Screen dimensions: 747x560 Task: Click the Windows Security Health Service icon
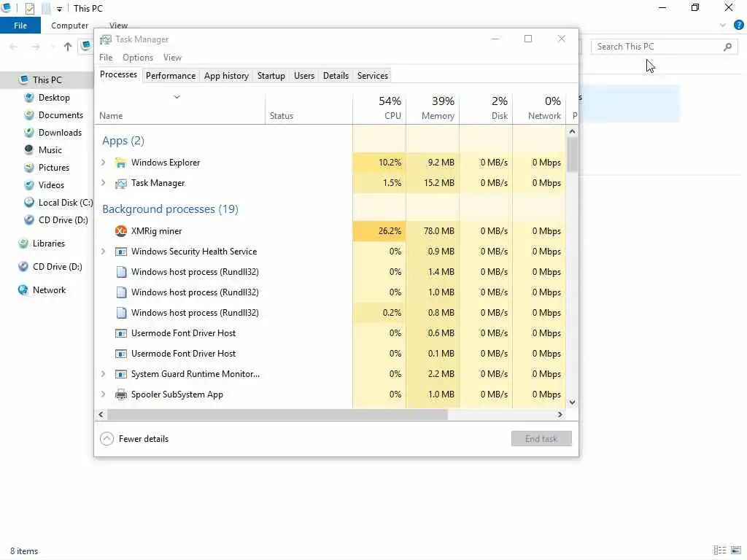coord(121,252)
